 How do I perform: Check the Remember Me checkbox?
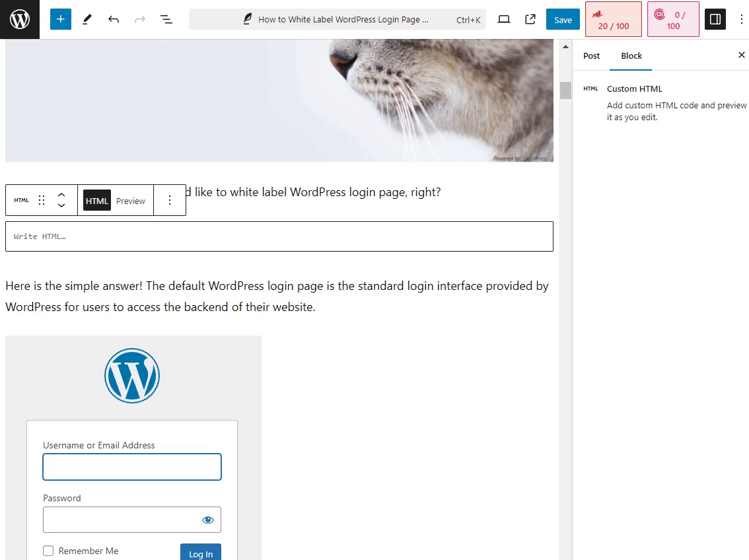tap(48, 551)
